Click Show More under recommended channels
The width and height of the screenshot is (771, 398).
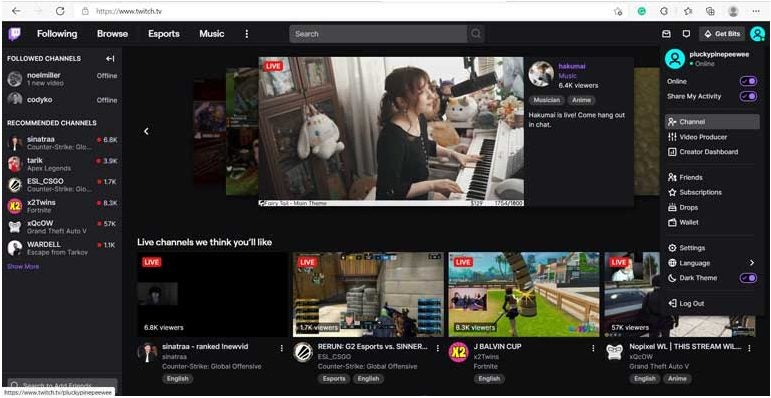point(23,267)
